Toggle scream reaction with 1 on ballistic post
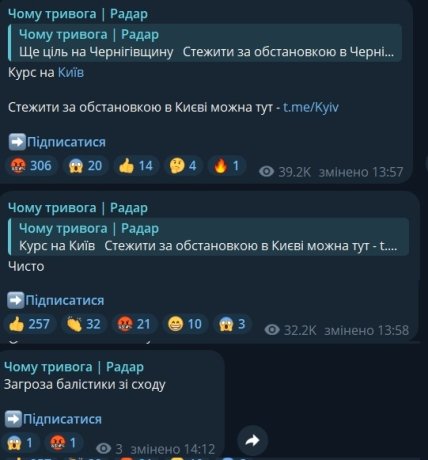The image size is (428, 460). click(x=20, y=443)
